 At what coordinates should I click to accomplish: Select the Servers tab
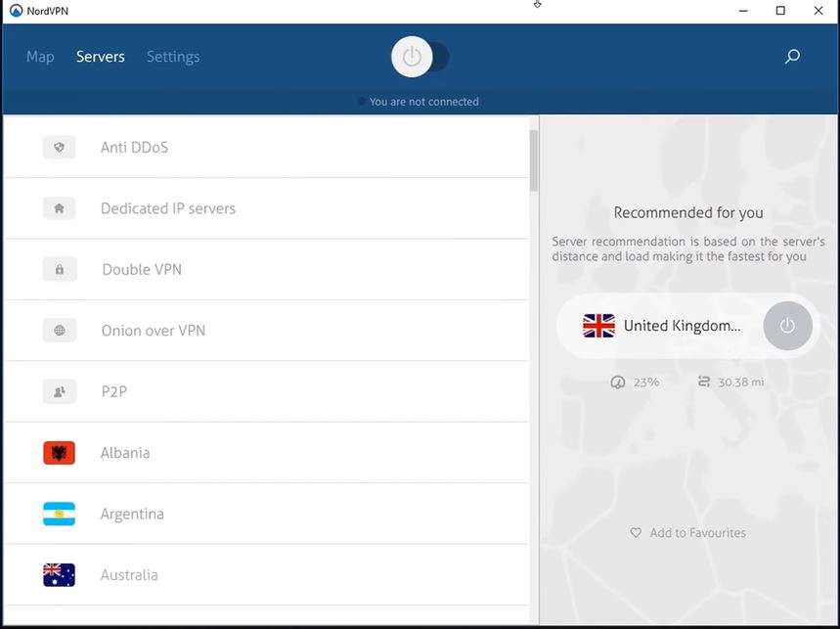tap(100, 57)
